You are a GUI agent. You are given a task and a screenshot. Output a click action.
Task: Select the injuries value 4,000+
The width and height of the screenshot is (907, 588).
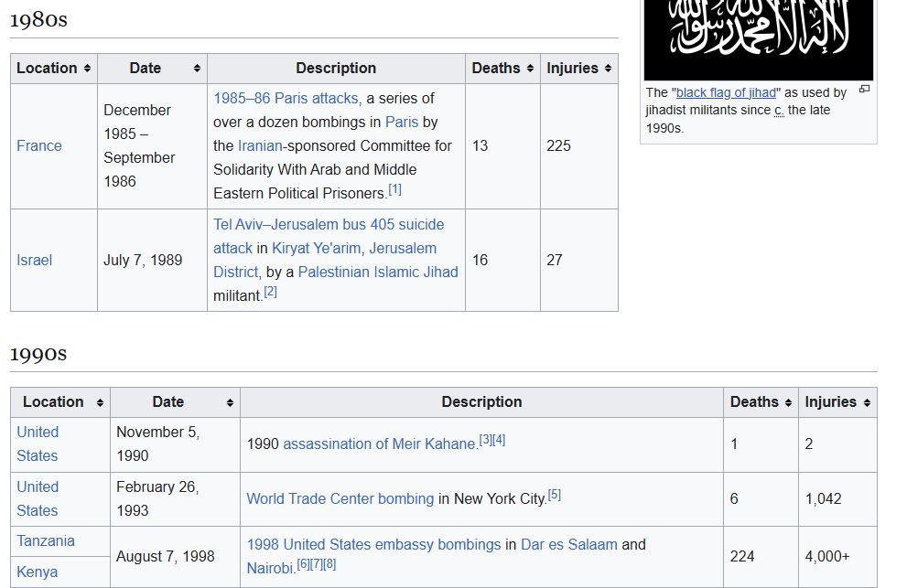[827, 557]
